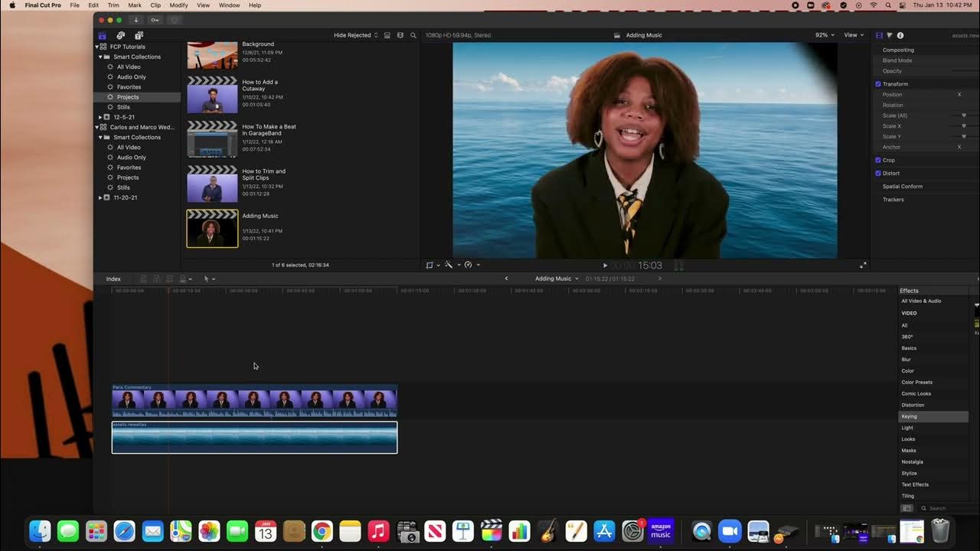
Task: Open the Photos and Audio sidebar
Action: [x=120, y=35]
